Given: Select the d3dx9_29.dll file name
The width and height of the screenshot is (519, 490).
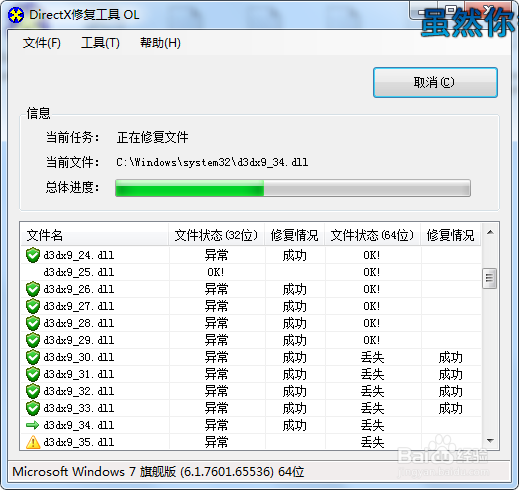Looking at the screenshot, I should (x=79, y=340).
